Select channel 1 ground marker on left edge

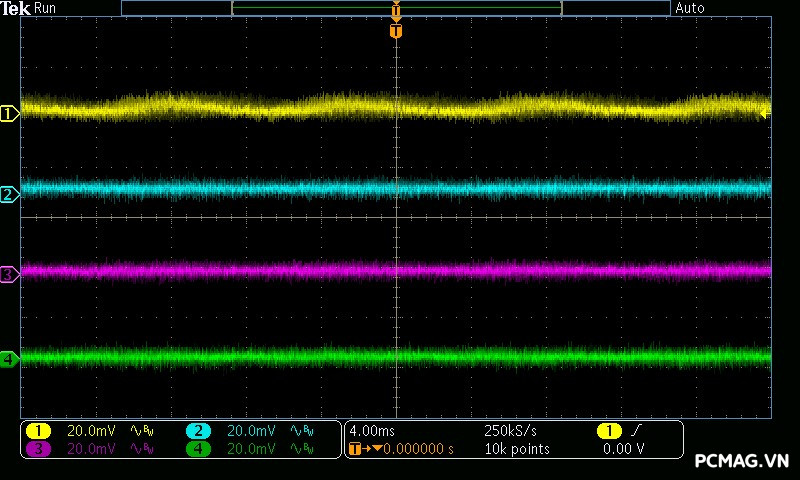(9, 114)
